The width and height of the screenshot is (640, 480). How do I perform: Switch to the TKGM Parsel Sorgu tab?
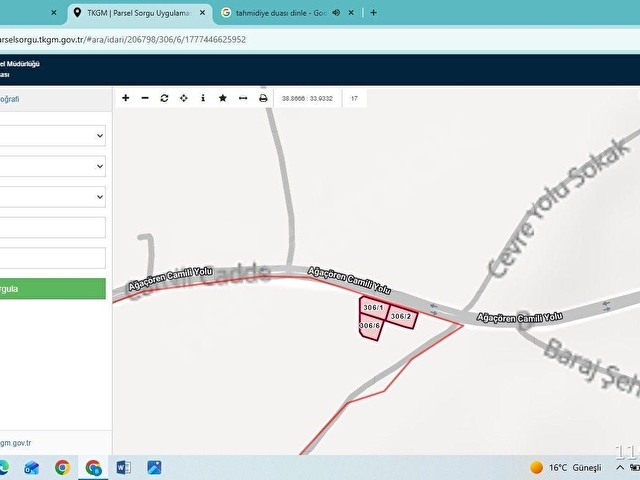point(139,13)
